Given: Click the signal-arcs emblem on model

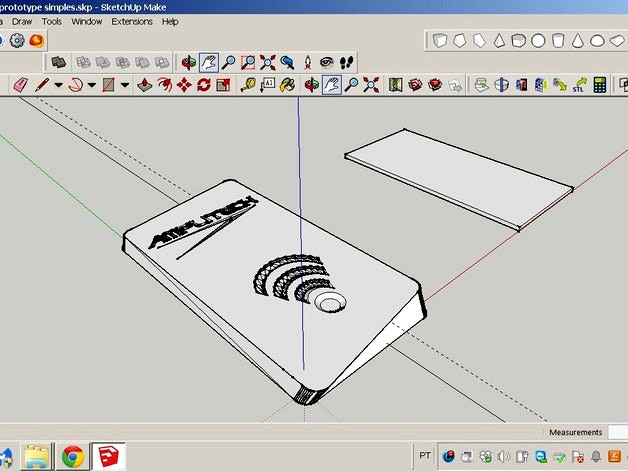Looking at the screenshot, I should [x=300, y=283].
